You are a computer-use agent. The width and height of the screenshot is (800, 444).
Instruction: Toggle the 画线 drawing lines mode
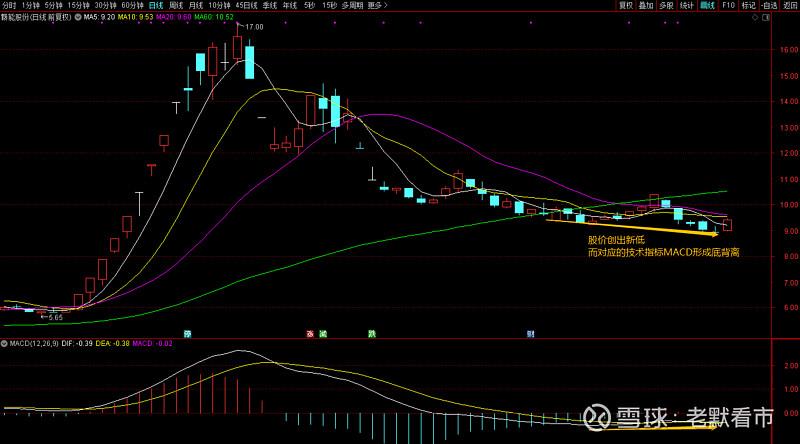coord(708,5)
